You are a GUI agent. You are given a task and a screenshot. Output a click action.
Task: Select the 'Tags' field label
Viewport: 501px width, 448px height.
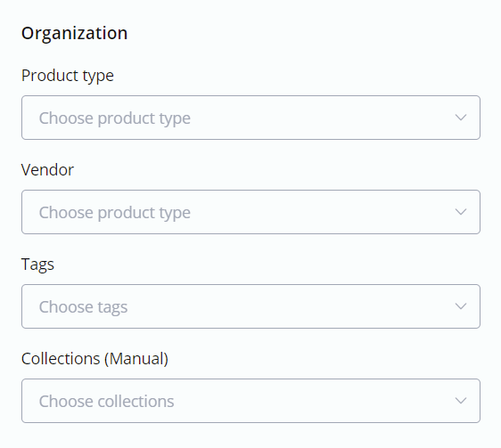pos(37,265)
